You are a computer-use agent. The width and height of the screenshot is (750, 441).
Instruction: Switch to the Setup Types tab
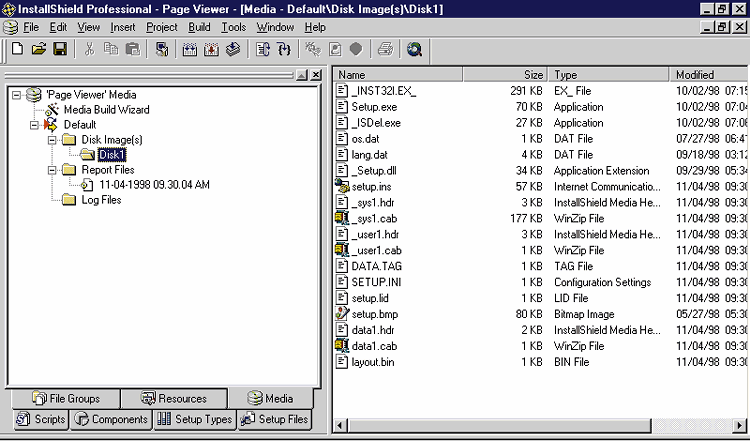pyautogui.click(x=195, y=419)
